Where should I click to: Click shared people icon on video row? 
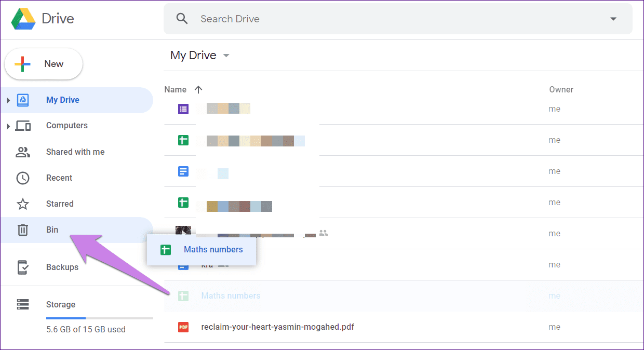tap(324, 233)
